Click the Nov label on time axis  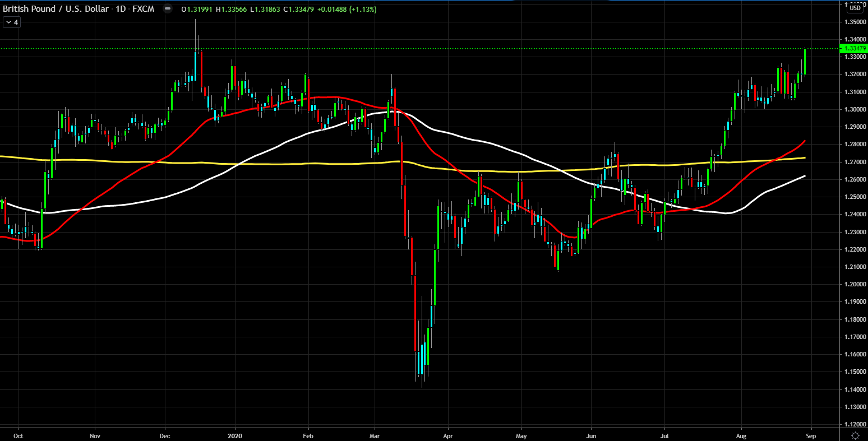95,435
